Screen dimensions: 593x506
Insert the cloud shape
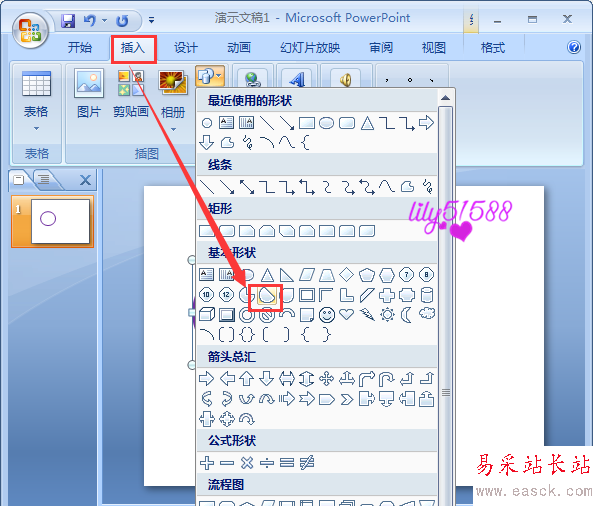tap(427, 314)
